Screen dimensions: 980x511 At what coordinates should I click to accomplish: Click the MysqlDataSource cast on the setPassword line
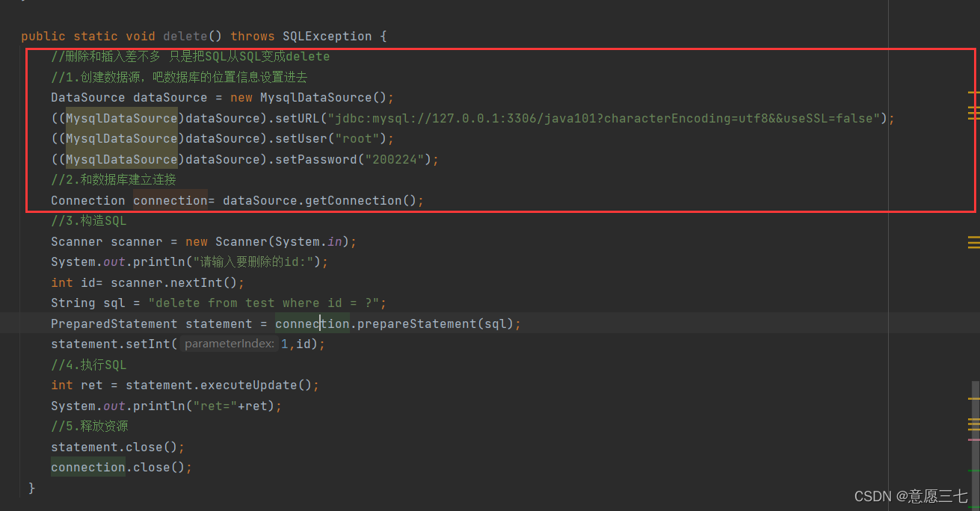tap(121, 159)
